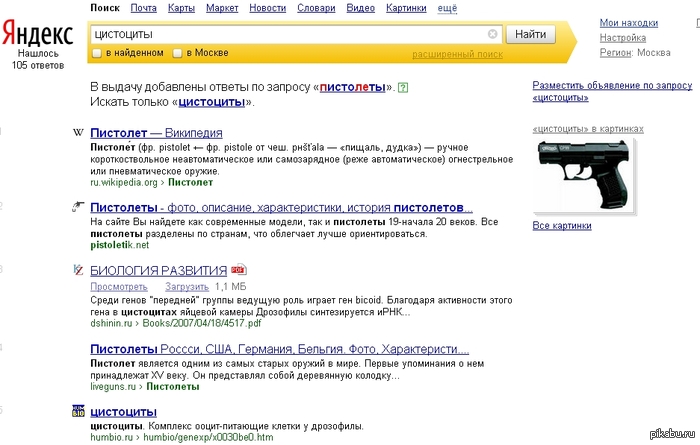
Task: Click the Просмотреть link
Action: (119, 287)
